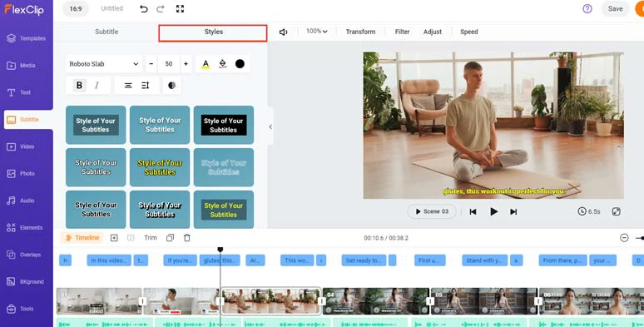Open the Speed menu
The image size is (644, 327).
469,32
